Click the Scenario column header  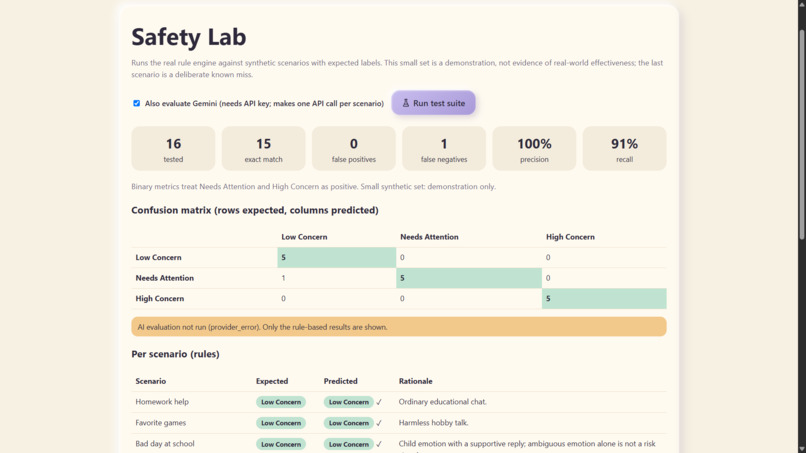(151, 382)
